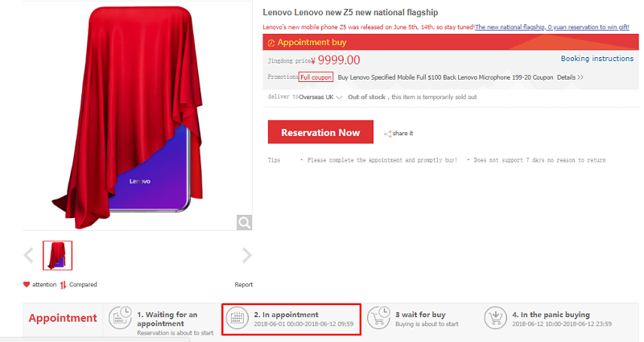Click the Waiting for an appointment calendar icon

coord(120,318)
